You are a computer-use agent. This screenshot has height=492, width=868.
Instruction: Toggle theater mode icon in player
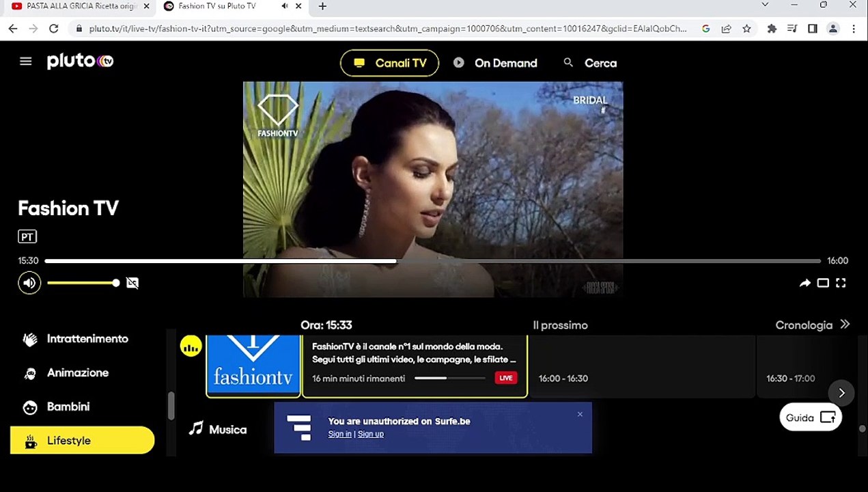click(x=823, y=283)
